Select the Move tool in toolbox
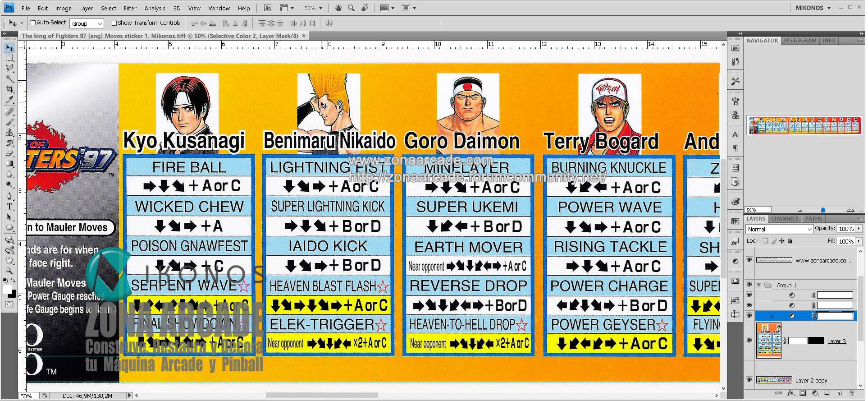The height and width of the screenshot is (401, 868). [x=9, y=47]
